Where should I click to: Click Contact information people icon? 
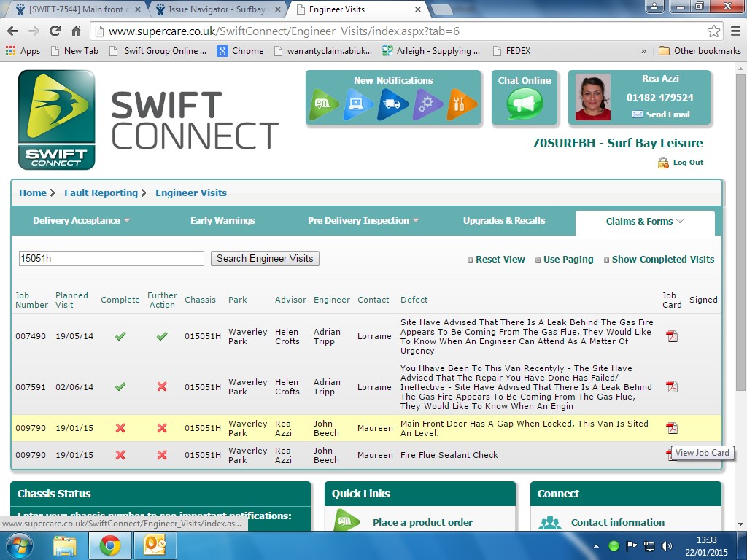550,523
